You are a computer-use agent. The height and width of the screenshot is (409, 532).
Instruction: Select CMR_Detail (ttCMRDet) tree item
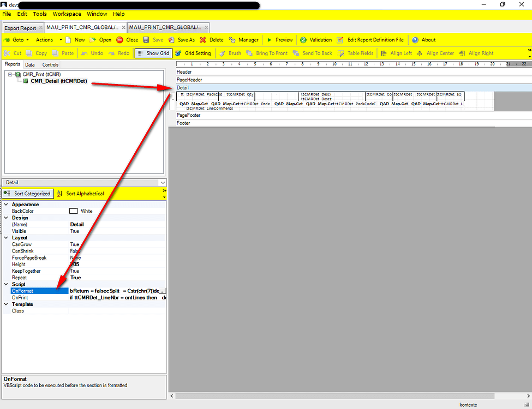pos(59,81)
